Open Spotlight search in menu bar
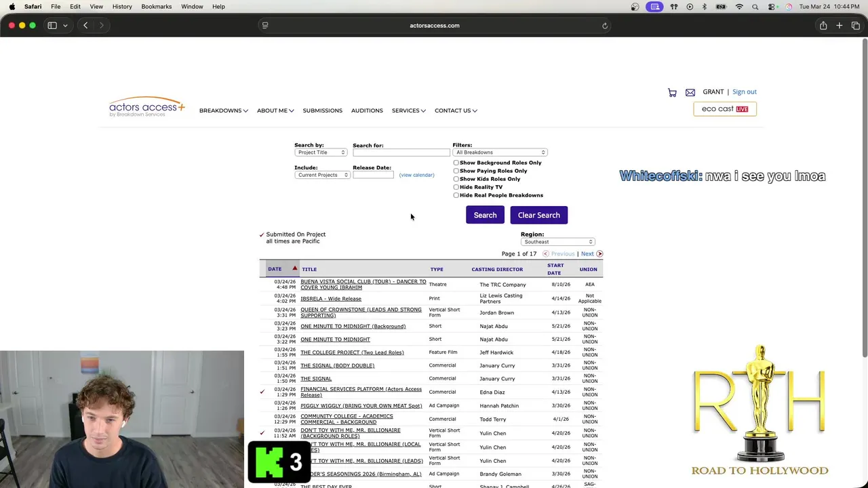868x488 pixels. (x=755, y=7)
